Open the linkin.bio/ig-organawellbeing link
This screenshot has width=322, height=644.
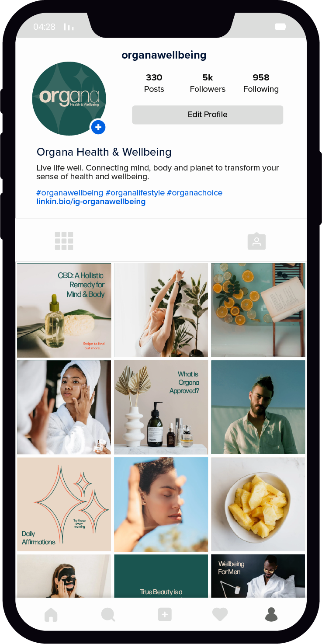point(91,202)
